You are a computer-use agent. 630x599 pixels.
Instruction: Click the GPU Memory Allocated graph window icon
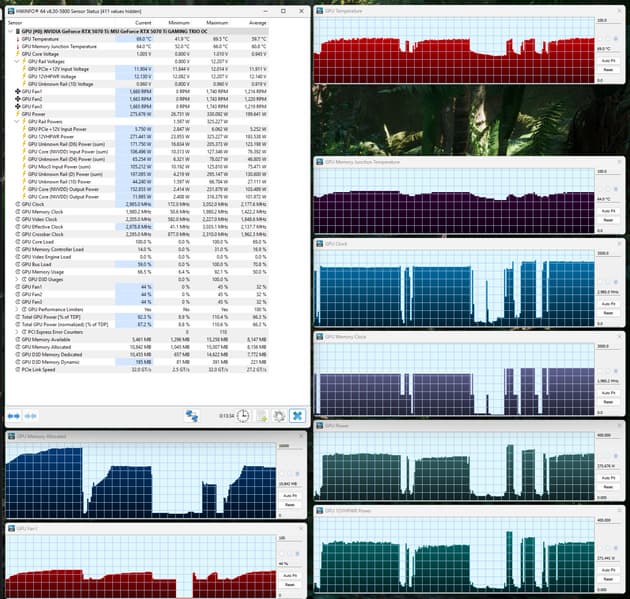click(x=12, y=436)
